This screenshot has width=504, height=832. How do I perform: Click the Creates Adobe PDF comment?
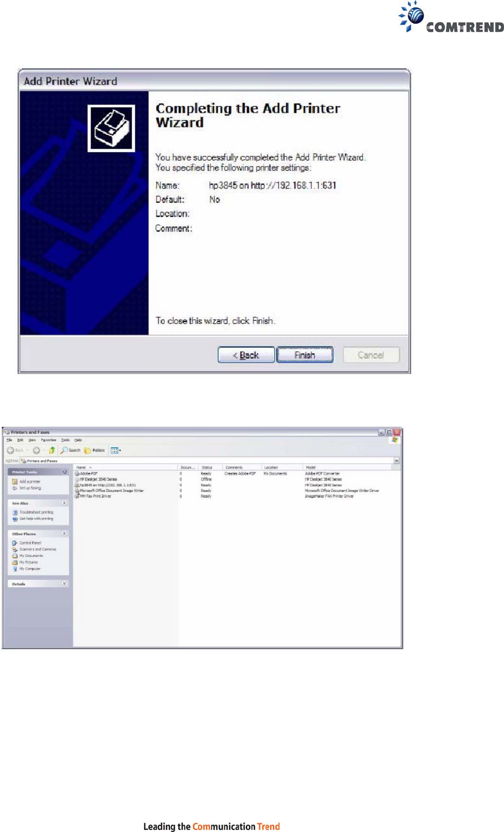click(240, 474)
